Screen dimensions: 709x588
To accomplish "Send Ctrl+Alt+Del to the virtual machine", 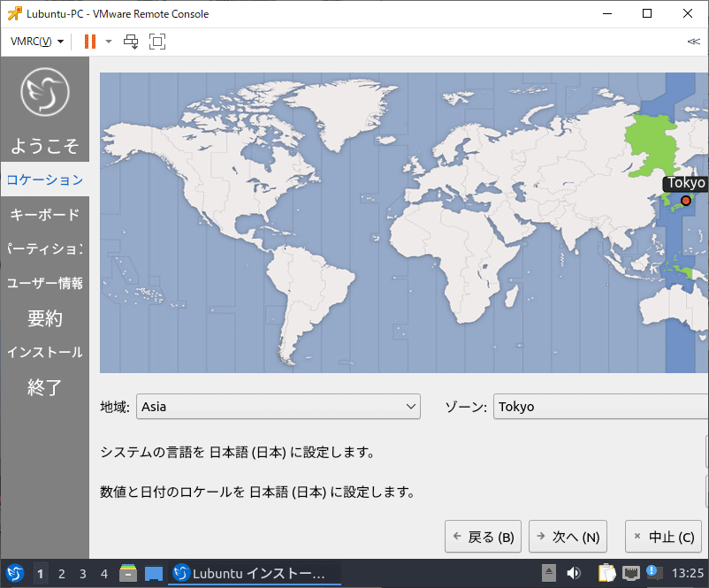I will click(x=131, y=42).
